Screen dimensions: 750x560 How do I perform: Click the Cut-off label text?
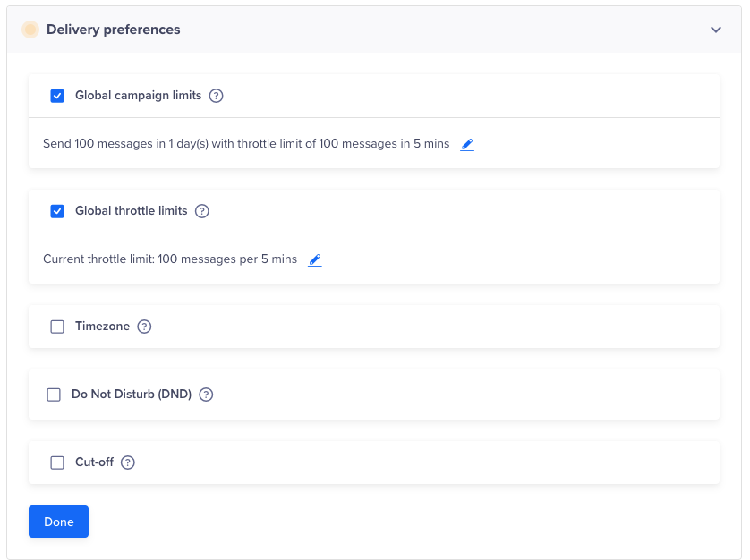coord(95,462)
